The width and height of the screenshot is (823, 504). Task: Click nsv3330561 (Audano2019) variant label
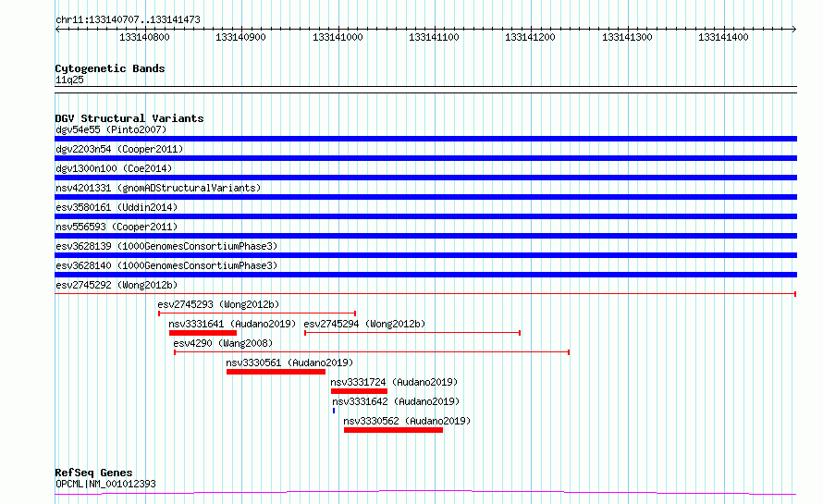[289, 363]
